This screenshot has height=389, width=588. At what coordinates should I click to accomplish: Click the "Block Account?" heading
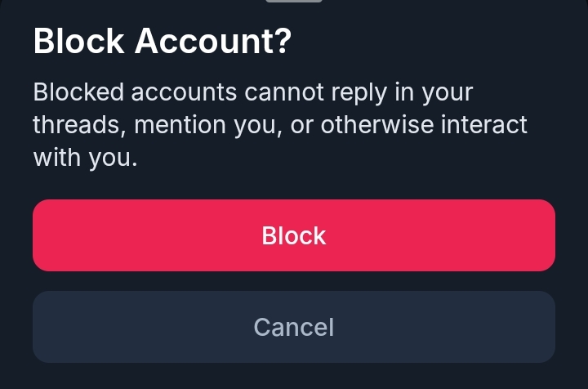tap(162, 41)
